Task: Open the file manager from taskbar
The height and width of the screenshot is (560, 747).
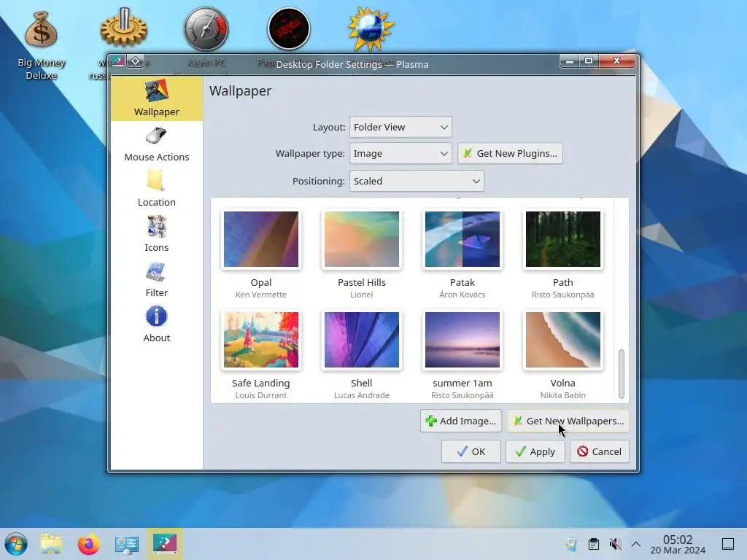Action: (51, 544)
